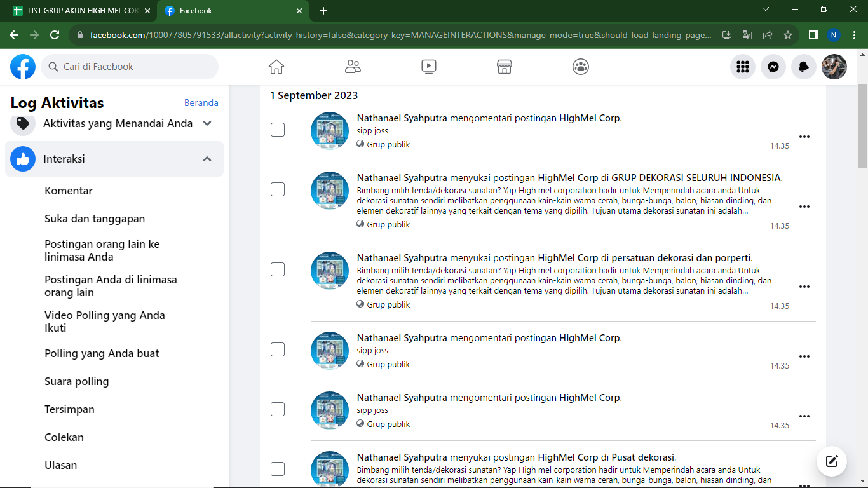The height and width of the screenshot is (488, 868).
Task: Go to the Facebook Home feed icon
Action: 276,67
